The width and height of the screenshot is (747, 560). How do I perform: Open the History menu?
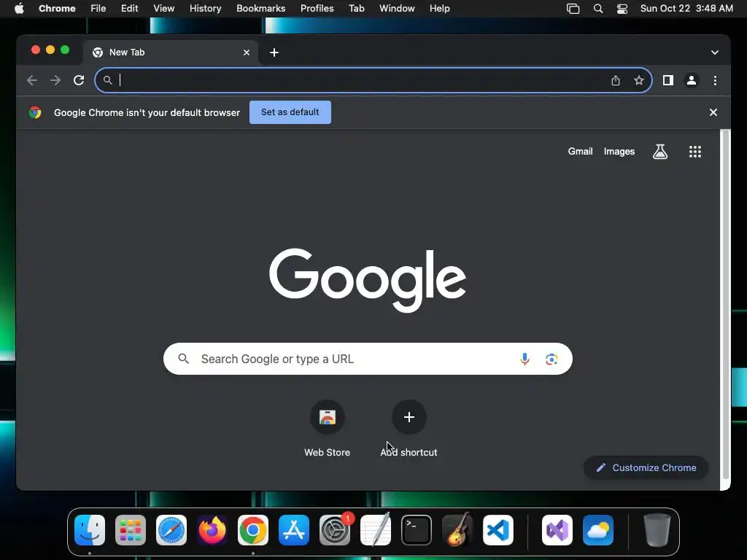click(205, 9)
